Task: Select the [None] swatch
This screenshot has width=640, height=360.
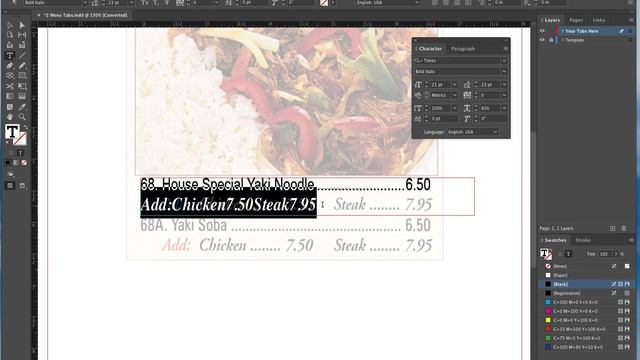Action: [587, 266]
